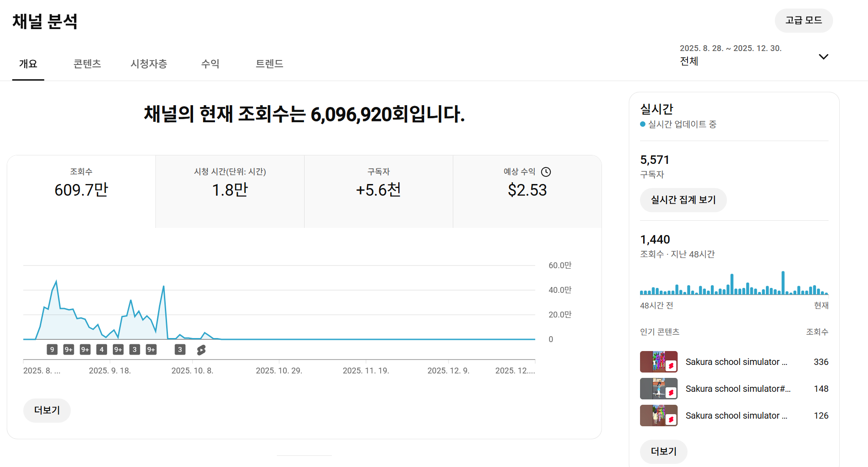868x467 pixels.
Task: Select the video marker badge labeled 4
Action: point(102,350)
